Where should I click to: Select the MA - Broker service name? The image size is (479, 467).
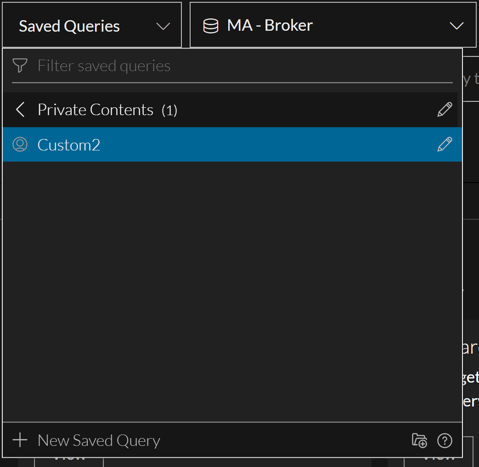[270, 26]
